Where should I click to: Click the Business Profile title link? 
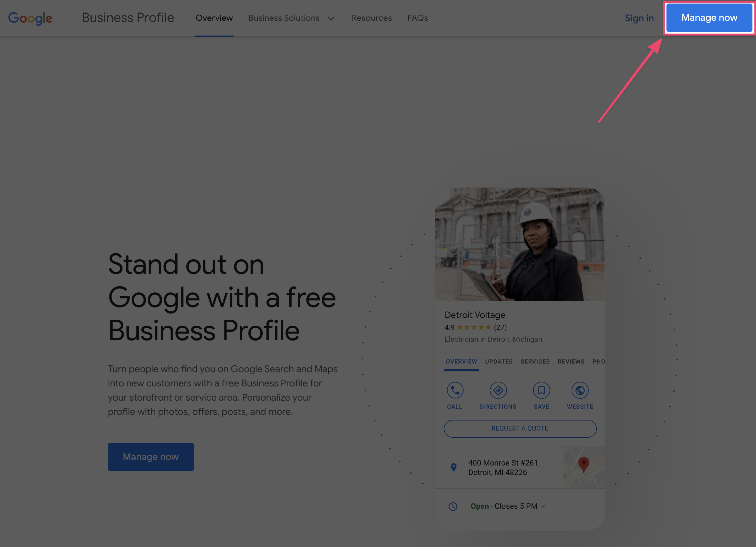pyautogui.click(x=128, y=18)
